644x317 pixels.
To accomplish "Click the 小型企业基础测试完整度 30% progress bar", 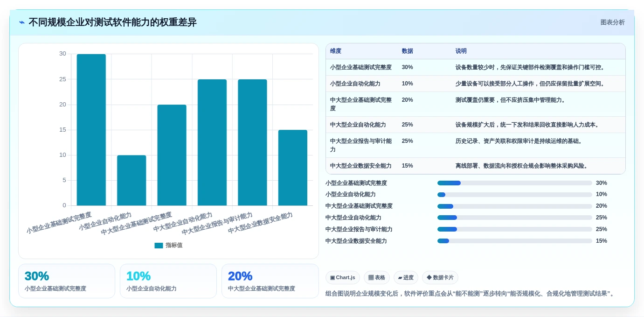I will pos(515,183).
